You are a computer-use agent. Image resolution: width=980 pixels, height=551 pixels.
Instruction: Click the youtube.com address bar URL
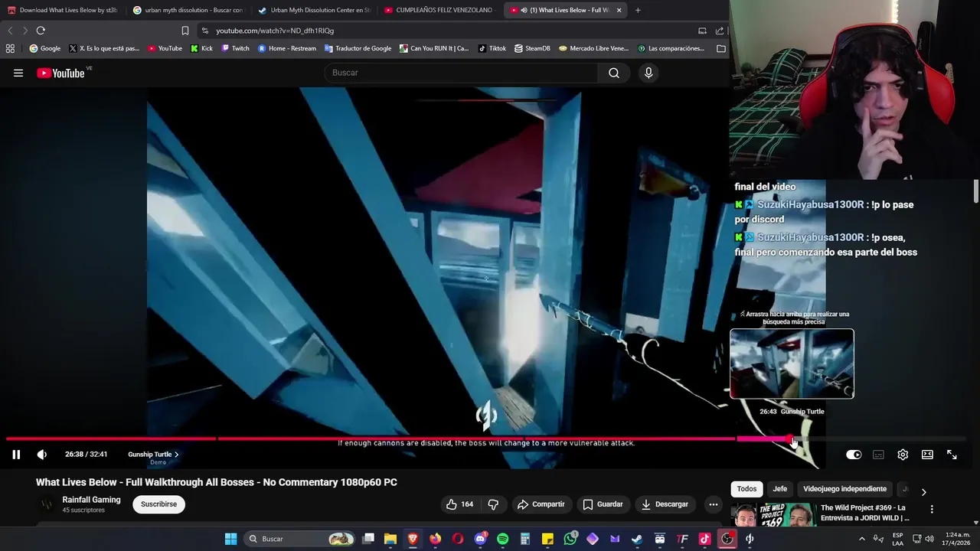point(275,31)
